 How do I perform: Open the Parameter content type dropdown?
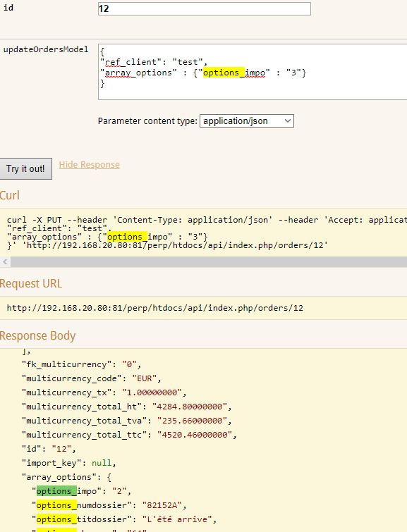pyautogui.click(x=247, y=120)
